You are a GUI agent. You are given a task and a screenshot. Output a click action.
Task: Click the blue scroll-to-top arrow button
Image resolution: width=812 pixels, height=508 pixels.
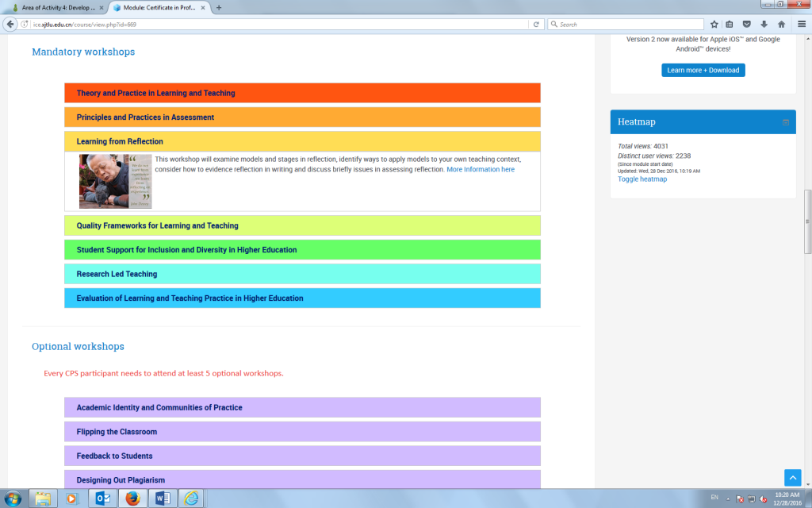(x=792, y=477)
